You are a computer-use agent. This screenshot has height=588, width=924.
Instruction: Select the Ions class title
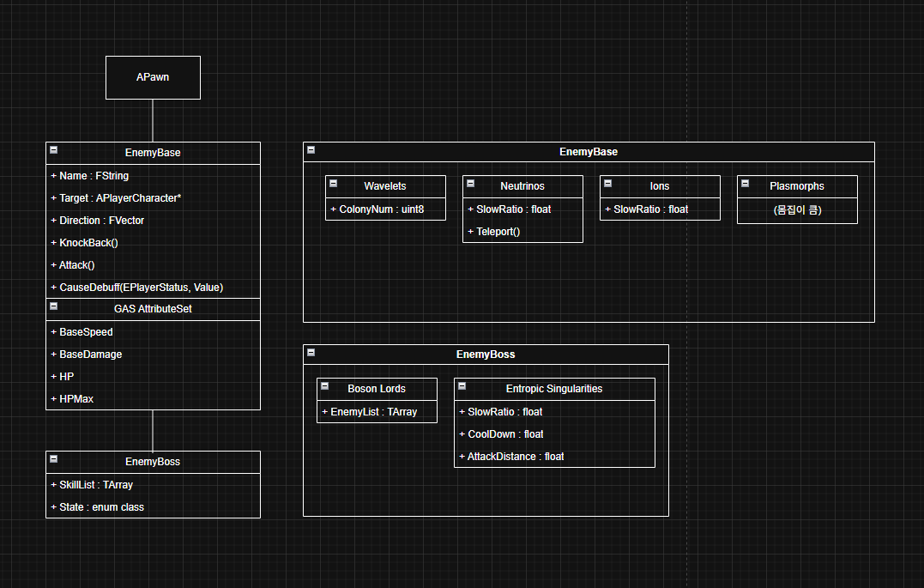pyautogui.click(x=660, y=186)
